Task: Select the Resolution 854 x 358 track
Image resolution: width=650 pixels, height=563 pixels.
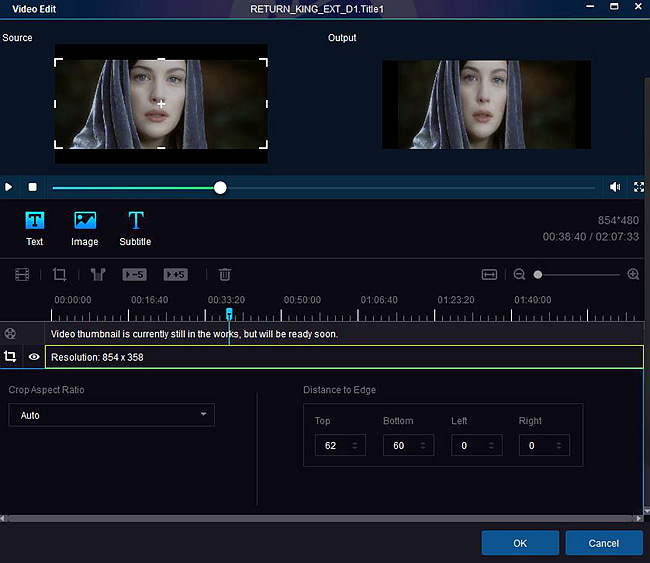Action: pos(344,357)
